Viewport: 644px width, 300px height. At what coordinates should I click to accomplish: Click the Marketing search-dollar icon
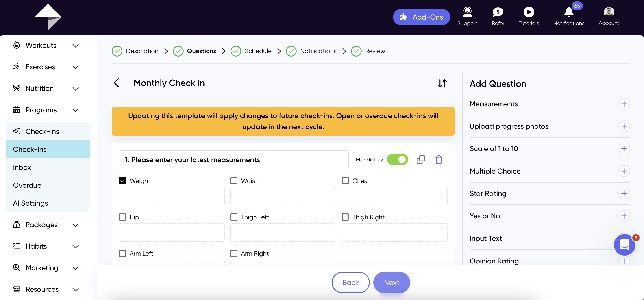pos(17,267)
